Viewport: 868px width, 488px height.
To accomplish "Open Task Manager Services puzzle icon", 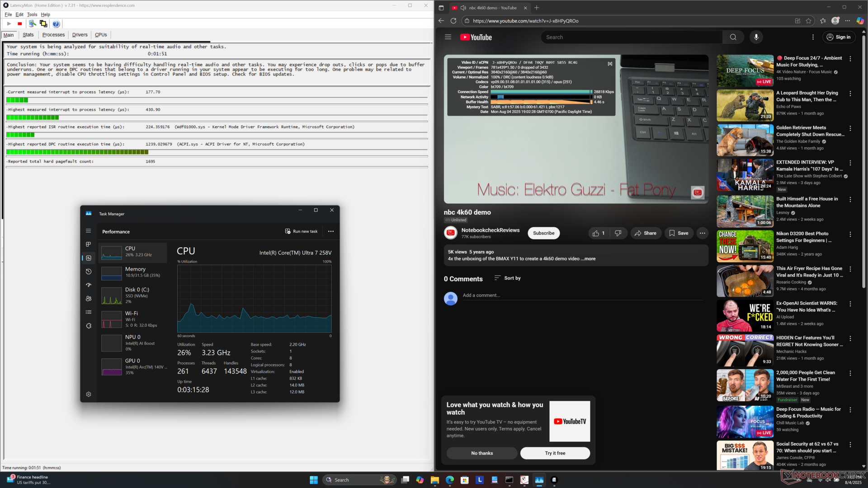I will point(89,326).
